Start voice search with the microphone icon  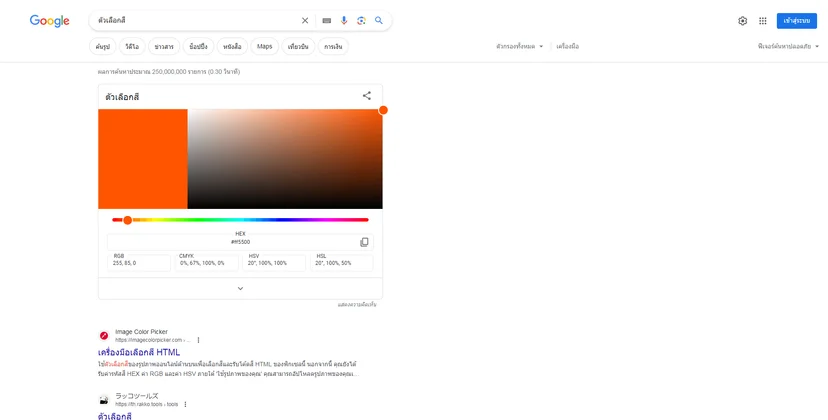point(344,21)
